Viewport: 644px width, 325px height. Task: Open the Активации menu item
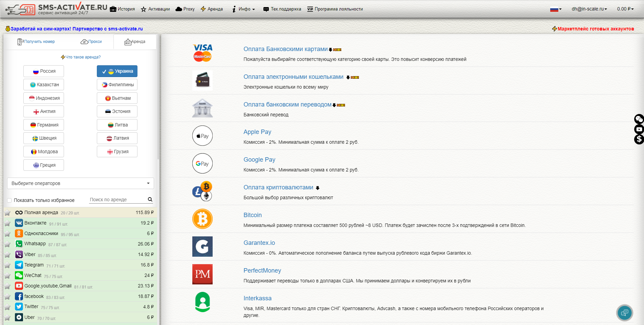(155, 9)
